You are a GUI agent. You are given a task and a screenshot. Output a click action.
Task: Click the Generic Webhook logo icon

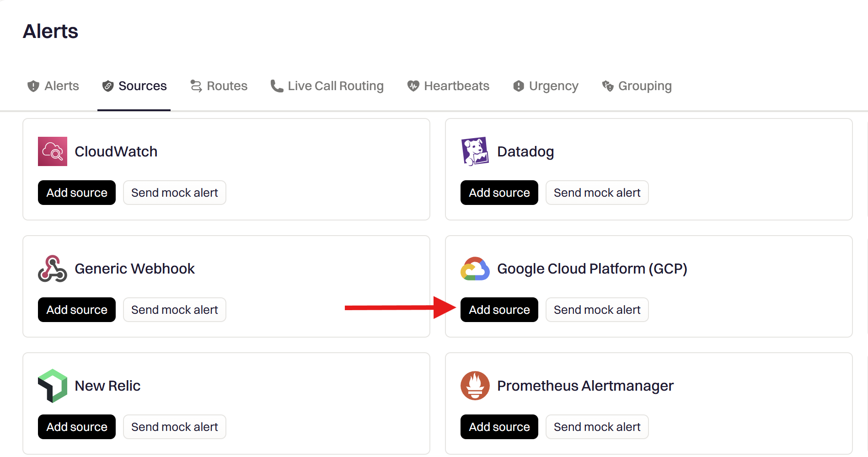[x=53, y=269]
